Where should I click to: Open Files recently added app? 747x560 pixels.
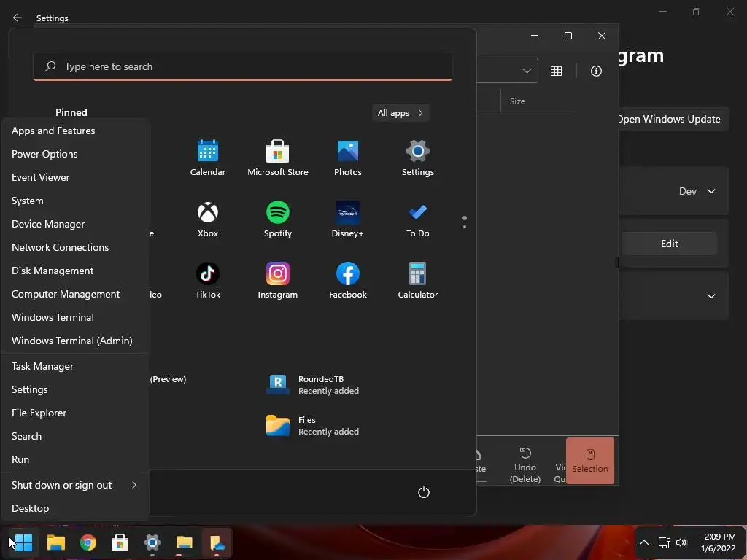click(312, 426)
